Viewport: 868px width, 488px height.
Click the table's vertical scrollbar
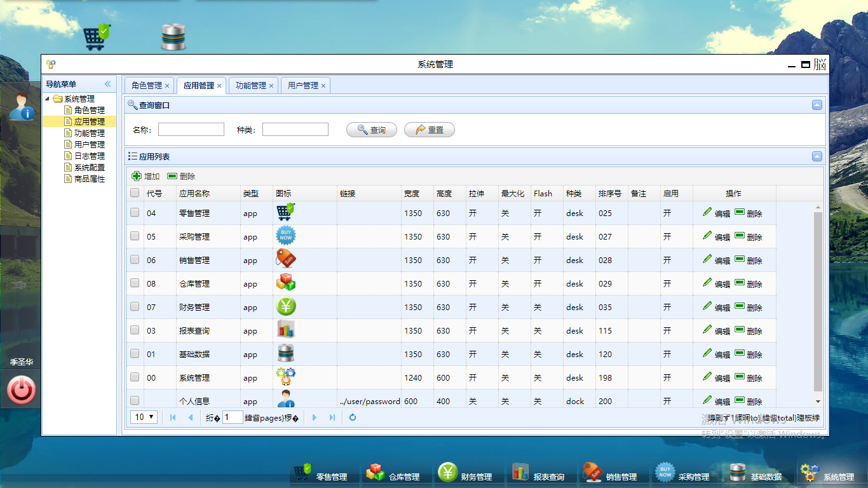click(x=818, y=302)
